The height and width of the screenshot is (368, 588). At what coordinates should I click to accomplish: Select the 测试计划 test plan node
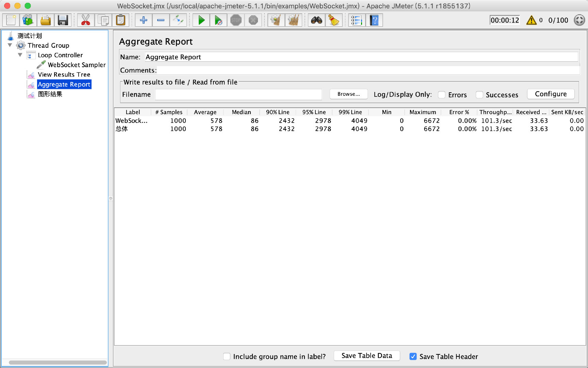(x=30, y=36)
